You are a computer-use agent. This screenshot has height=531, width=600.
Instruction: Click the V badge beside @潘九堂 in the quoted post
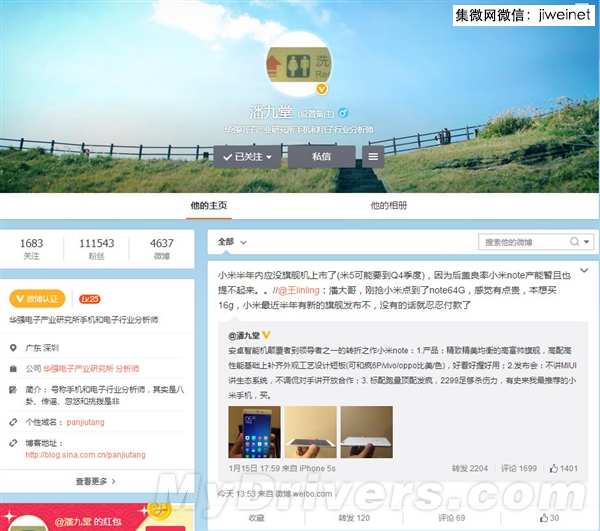266,336
